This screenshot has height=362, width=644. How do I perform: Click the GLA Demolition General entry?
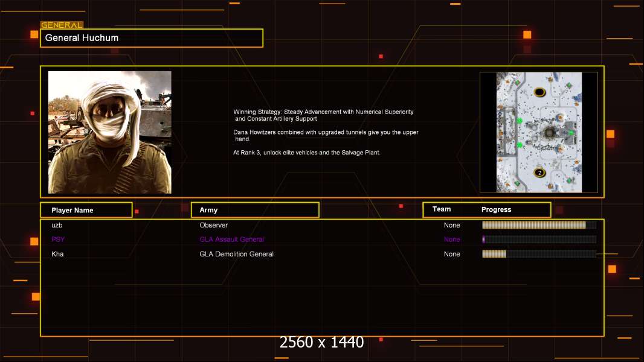point(237,254)
